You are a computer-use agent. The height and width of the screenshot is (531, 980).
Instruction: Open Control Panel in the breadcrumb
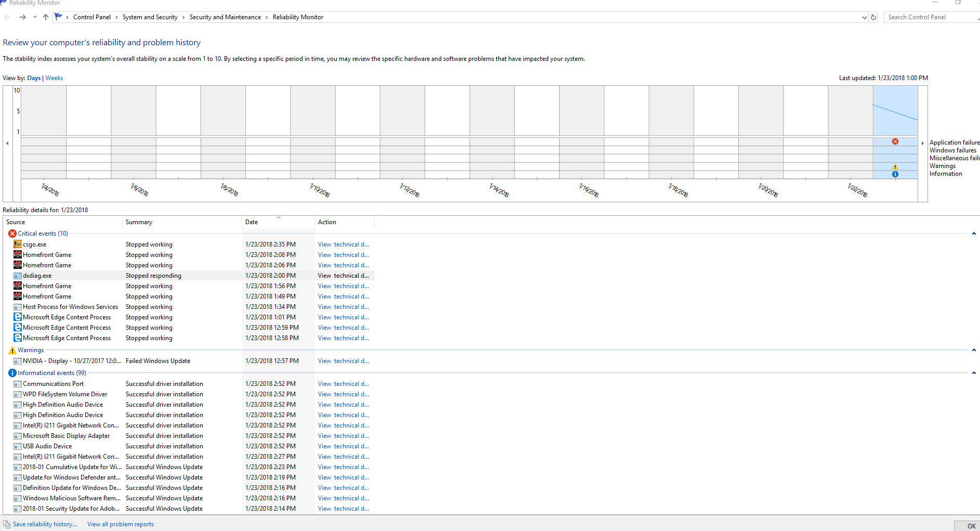[x=92, y=17]
